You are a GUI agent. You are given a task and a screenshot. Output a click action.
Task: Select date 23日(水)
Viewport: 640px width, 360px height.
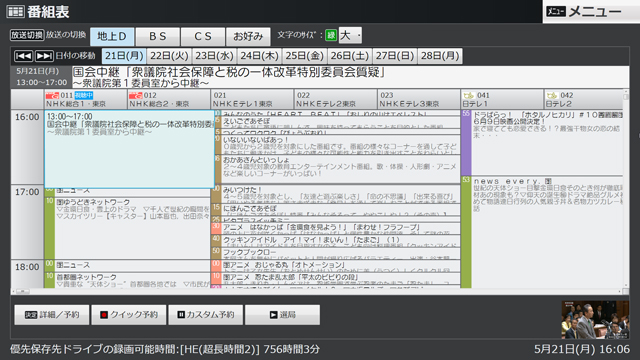[214, 56]
